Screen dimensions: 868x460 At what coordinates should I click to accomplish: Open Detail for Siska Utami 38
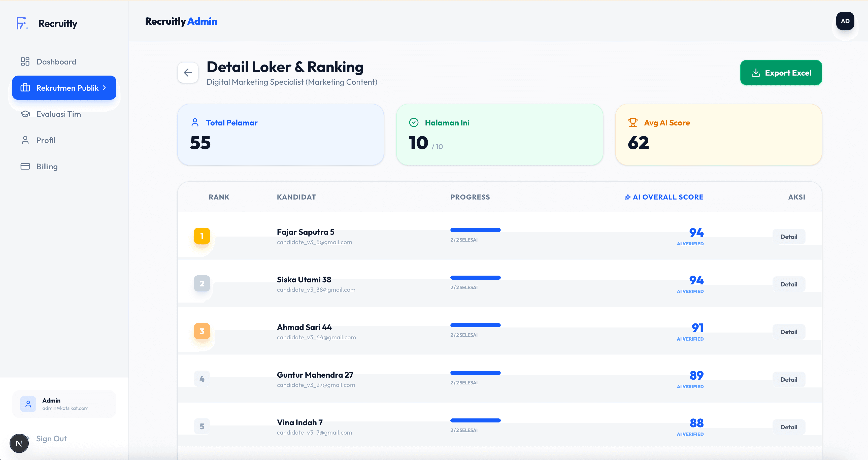788,284
